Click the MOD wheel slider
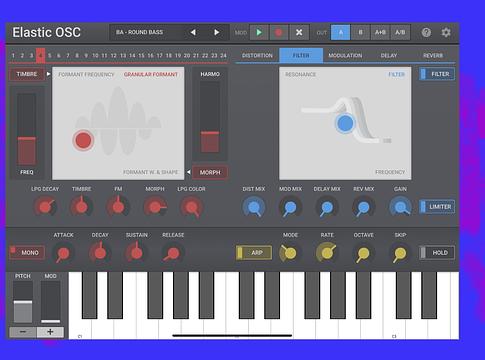 pos(51,302)
